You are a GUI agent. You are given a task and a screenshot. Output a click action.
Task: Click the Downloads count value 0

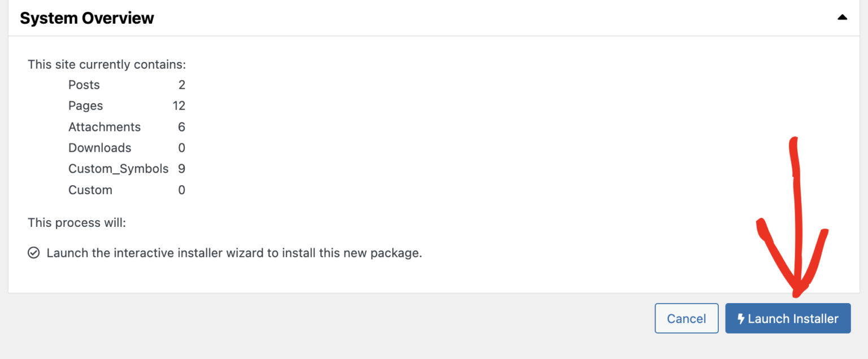pos(181,148)
